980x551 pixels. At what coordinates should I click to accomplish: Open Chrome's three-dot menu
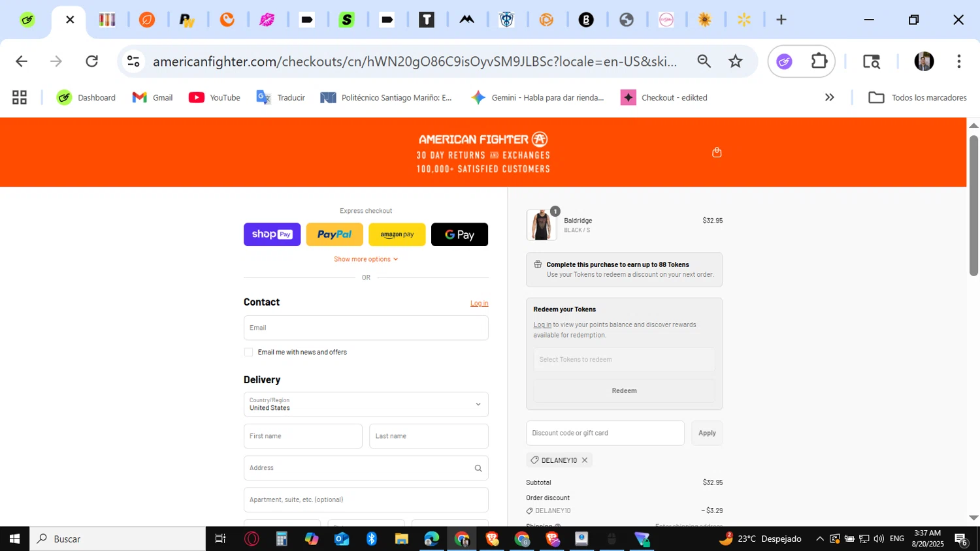[959, 61]
